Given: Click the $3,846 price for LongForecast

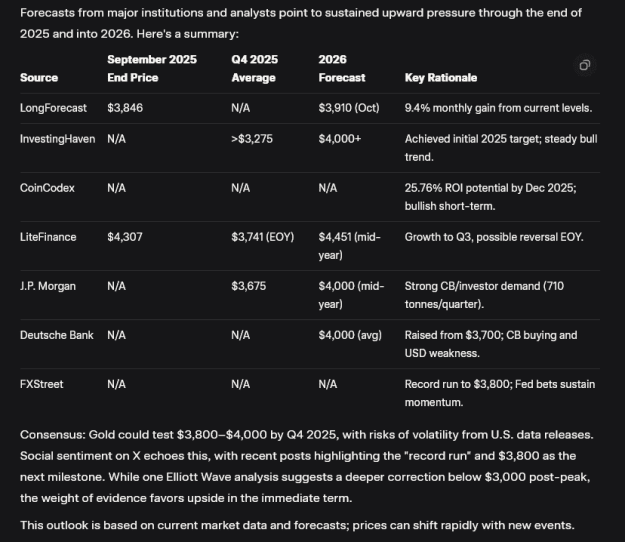Looking at the screenshot, I should point(125,108).
